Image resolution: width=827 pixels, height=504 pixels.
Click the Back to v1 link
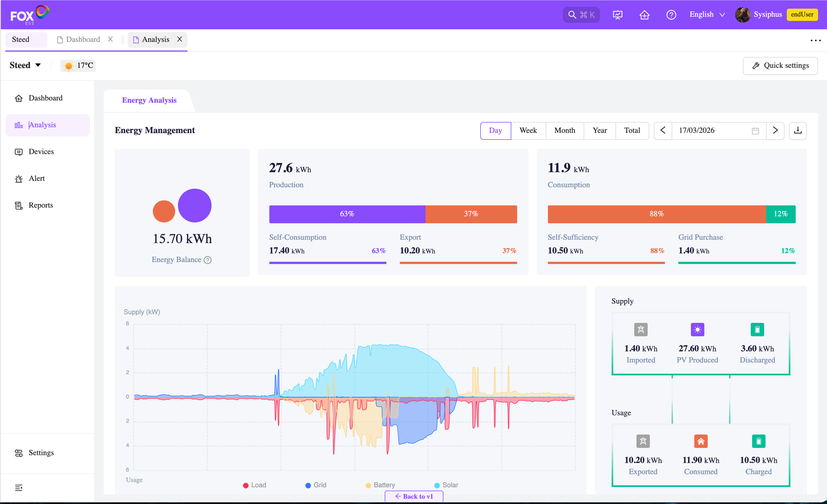(x=414, y=496)
